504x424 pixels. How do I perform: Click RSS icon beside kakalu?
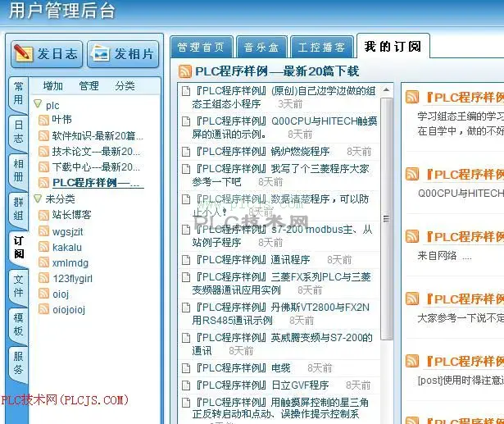pos(43,247)
